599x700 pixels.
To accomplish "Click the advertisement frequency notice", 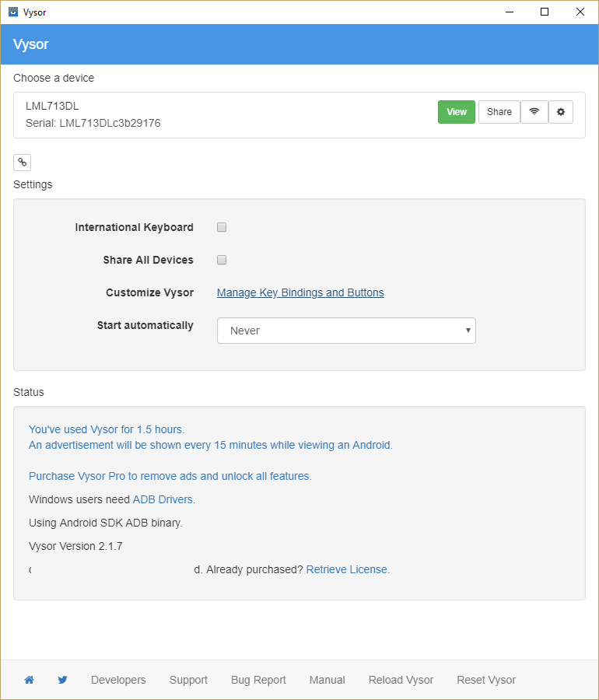I will point(211,445).
